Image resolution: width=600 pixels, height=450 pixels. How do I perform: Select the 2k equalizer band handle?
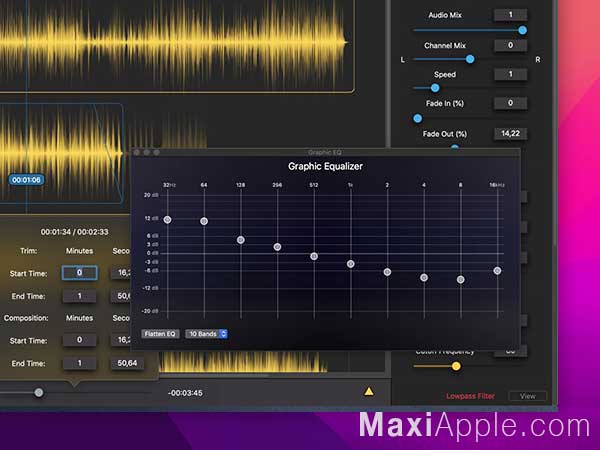pyautogui.click(x=387, y=272)
